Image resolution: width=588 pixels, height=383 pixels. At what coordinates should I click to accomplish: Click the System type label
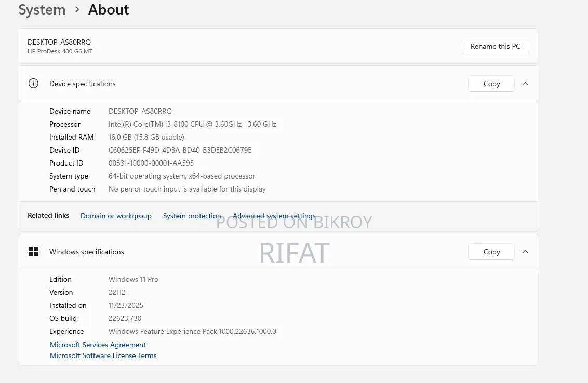[69, 176]
